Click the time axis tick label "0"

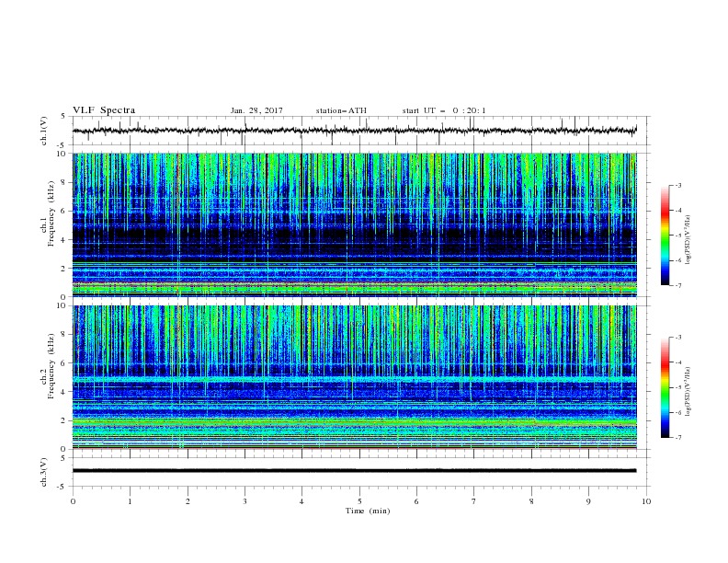(73, 501)
